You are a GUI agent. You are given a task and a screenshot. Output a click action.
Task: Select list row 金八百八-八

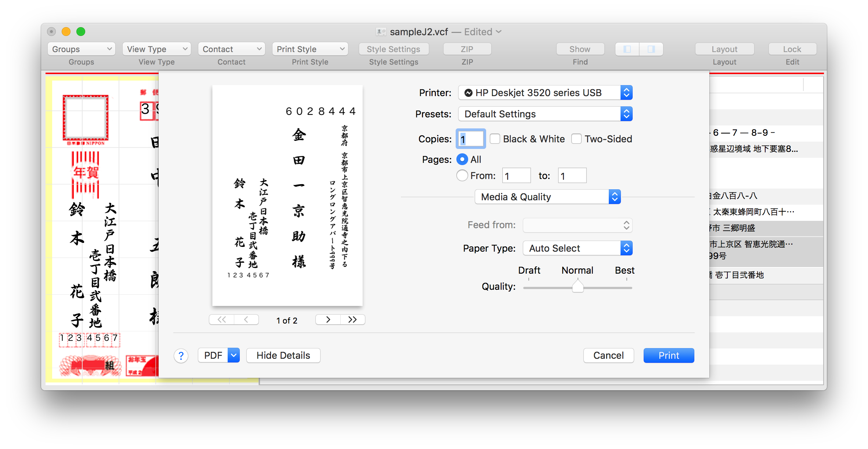coord(766,196)
